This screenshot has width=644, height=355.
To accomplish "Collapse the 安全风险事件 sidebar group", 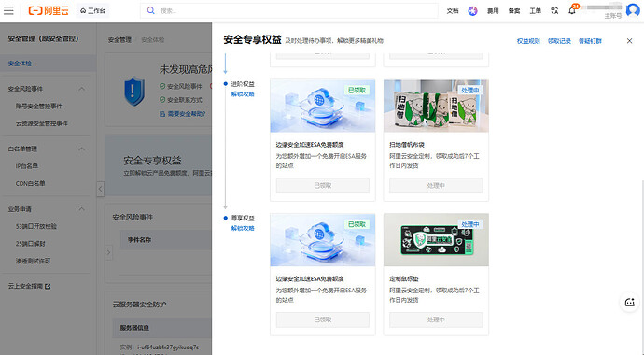I will (x=82, y=89).
